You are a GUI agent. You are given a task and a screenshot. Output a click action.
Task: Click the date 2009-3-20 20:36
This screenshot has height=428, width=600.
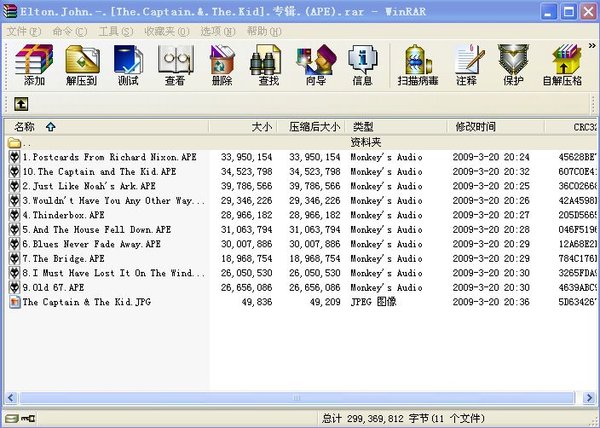coord(491,302)
